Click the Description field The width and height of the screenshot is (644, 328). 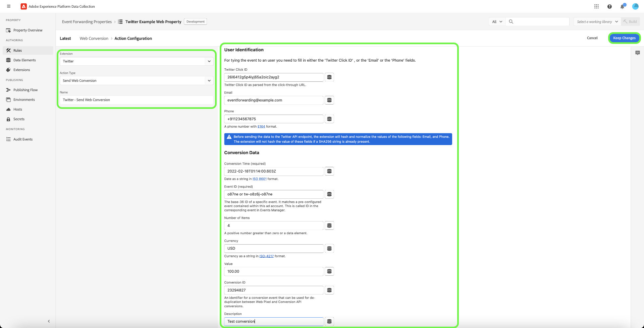[x=274, y=321]
